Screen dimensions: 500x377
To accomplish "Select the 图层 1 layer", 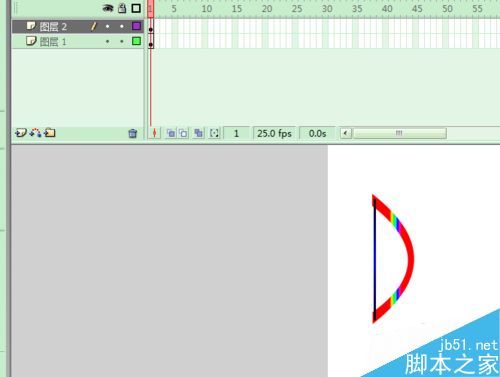I will pos(78,41).
